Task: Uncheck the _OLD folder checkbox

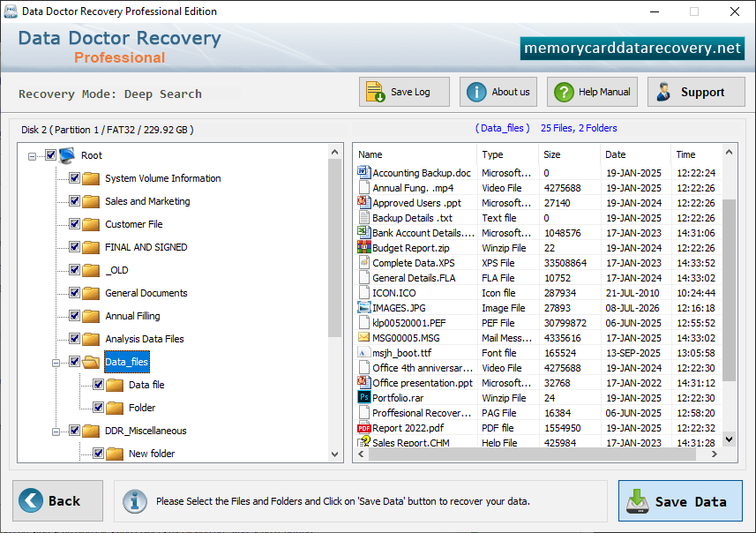Action: pyautogui.click(x=74, y=270)
